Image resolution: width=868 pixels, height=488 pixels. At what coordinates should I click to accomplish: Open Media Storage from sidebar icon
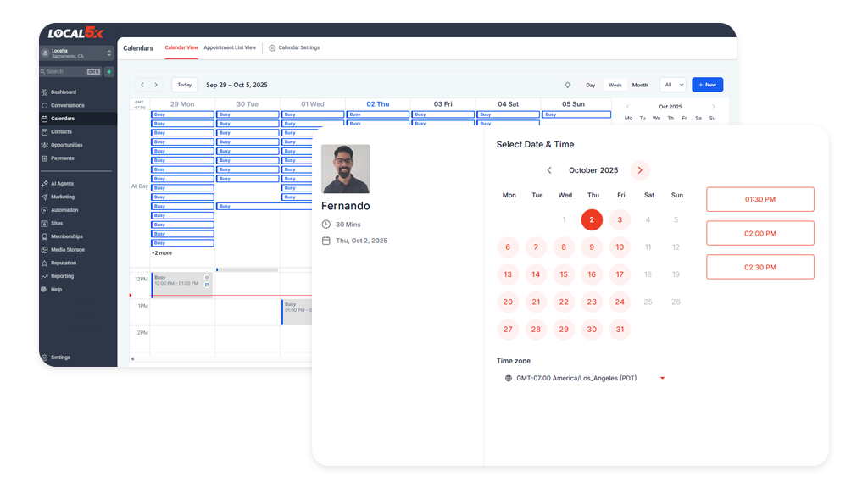click(44, 250)
